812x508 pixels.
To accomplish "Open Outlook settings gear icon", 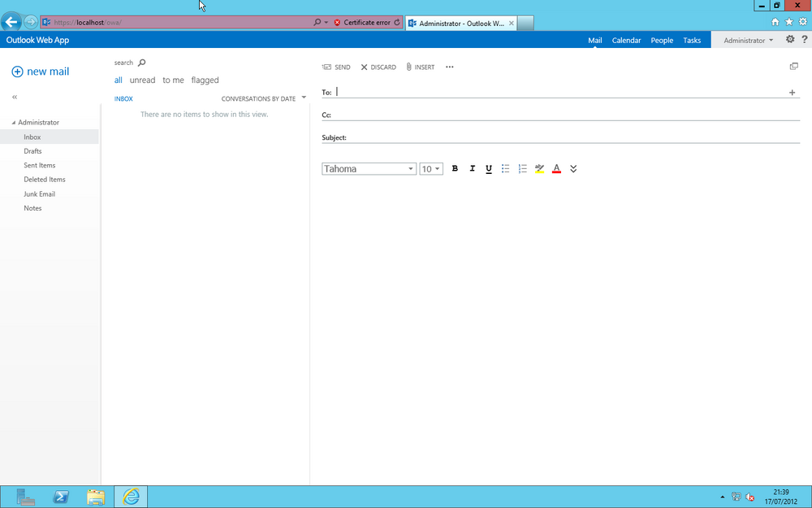I will (790, 39).
